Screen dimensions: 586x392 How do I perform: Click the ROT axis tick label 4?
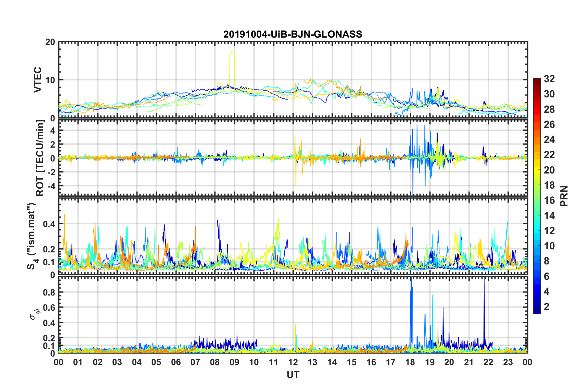click(x=53, y=131)
